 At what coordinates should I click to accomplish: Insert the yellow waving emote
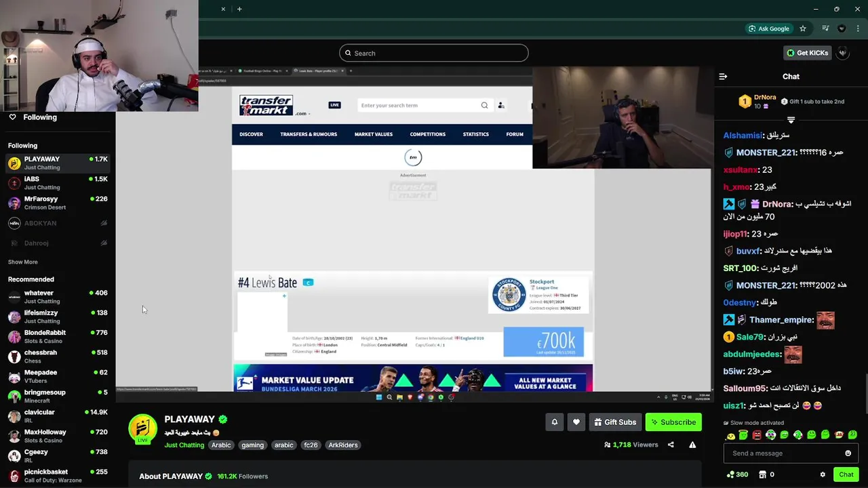click(730, 435)
